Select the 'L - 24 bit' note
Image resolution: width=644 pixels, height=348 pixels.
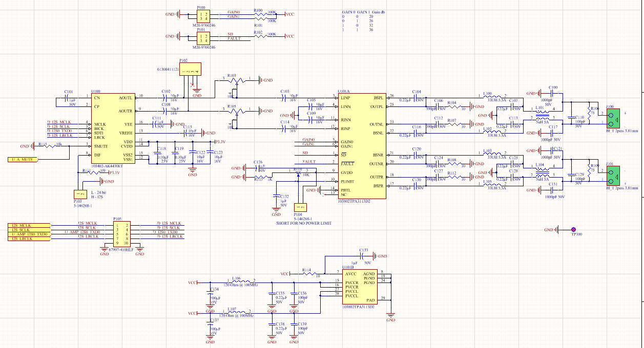coord(99,192)
